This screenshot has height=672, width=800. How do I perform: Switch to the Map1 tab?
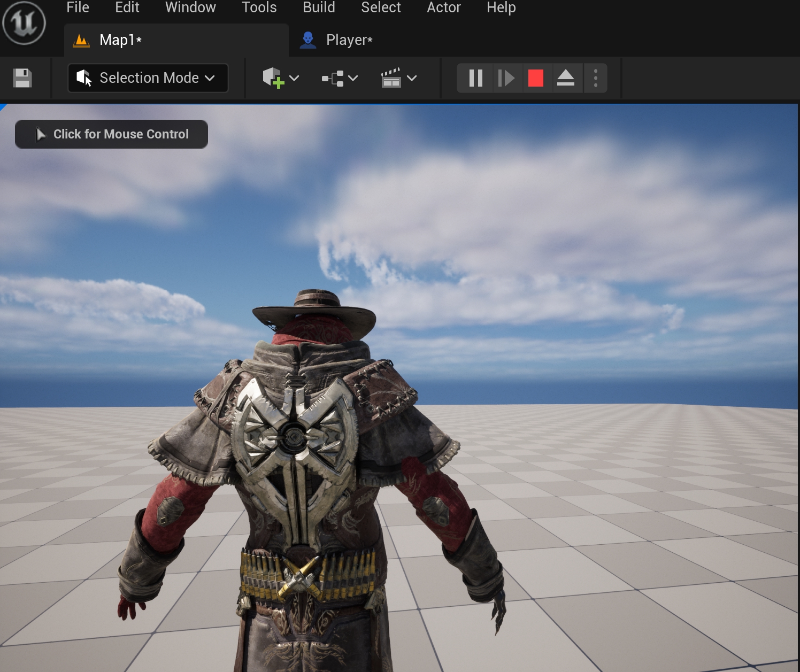176,40
